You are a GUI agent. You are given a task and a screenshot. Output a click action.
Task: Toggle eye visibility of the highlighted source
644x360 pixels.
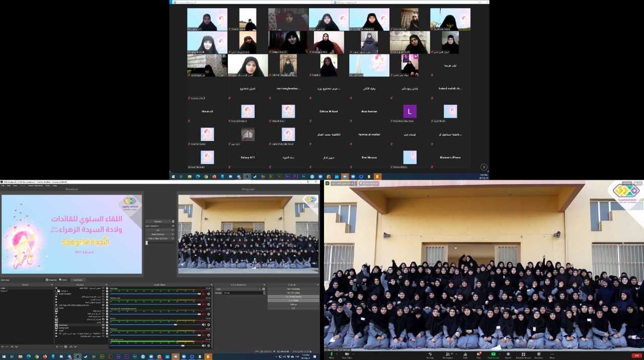pyautogui.click(x=103, y=325)
